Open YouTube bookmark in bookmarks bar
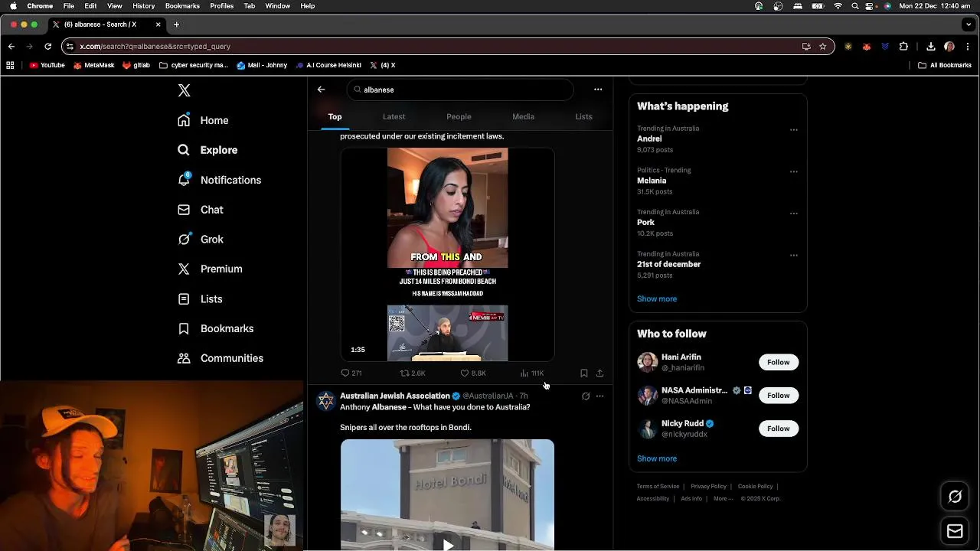Viewport: 980px width, 551px height. pos(47,65)
